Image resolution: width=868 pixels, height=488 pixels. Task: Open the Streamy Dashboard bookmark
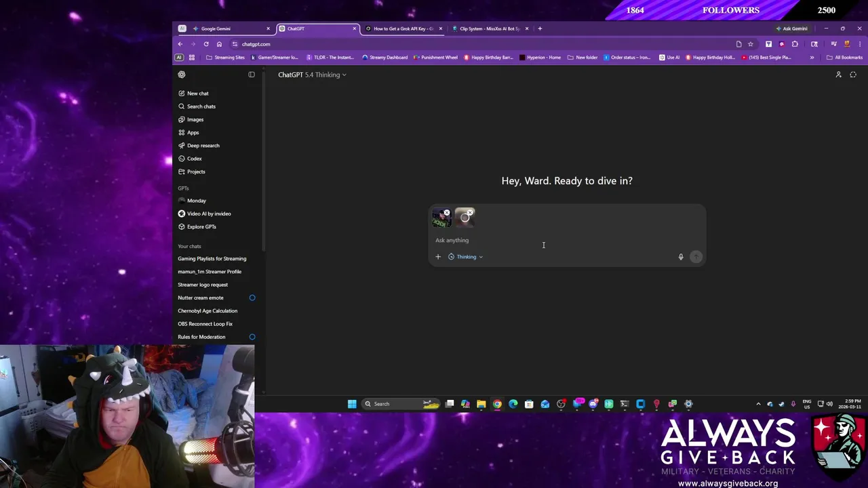tap(384, 58)
